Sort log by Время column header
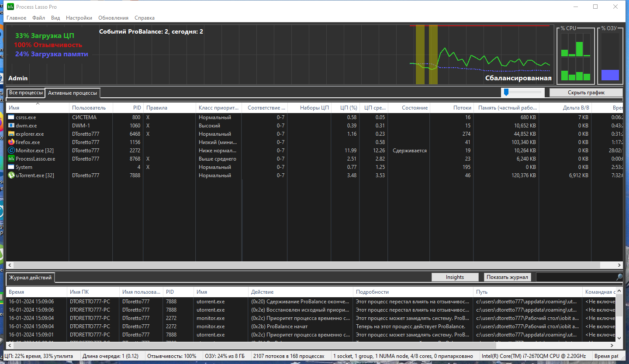The image size is (629, 364). pos(36,292)
